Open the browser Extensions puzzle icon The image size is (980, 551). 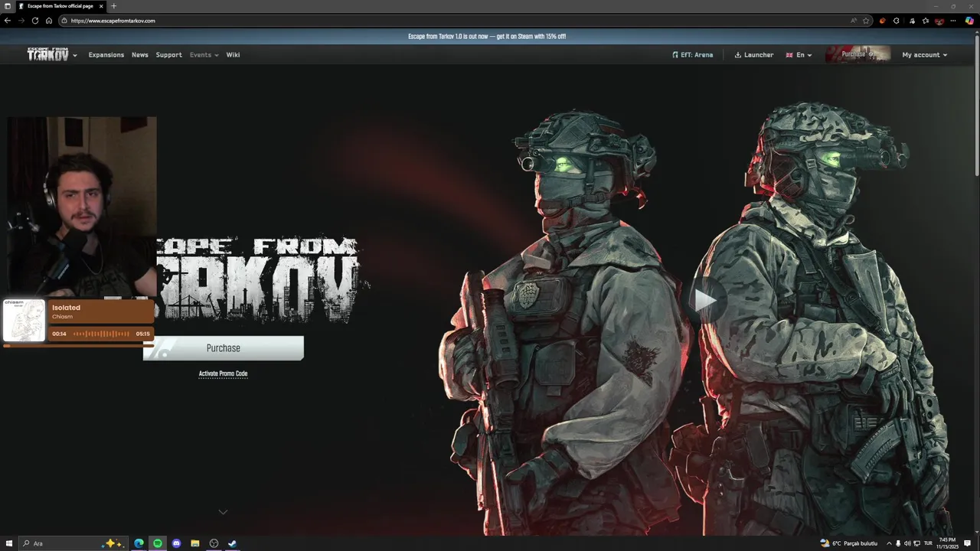(x=897, y=21)
